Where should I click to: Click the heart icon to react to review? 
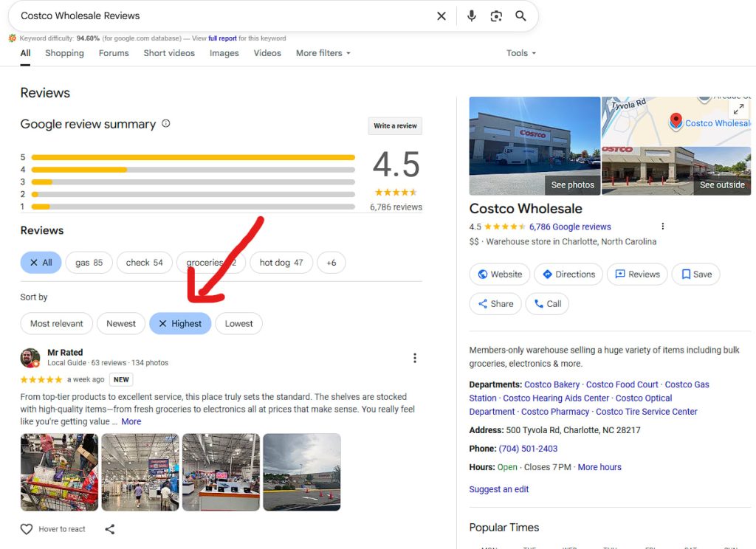tap(27, 529)
